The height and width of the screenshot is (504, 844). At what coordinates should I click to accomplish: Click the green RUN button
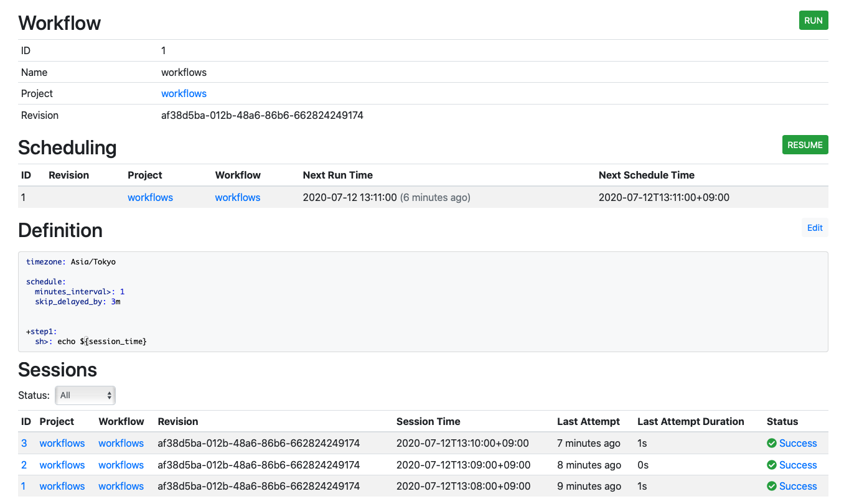(x=814, y=21)
